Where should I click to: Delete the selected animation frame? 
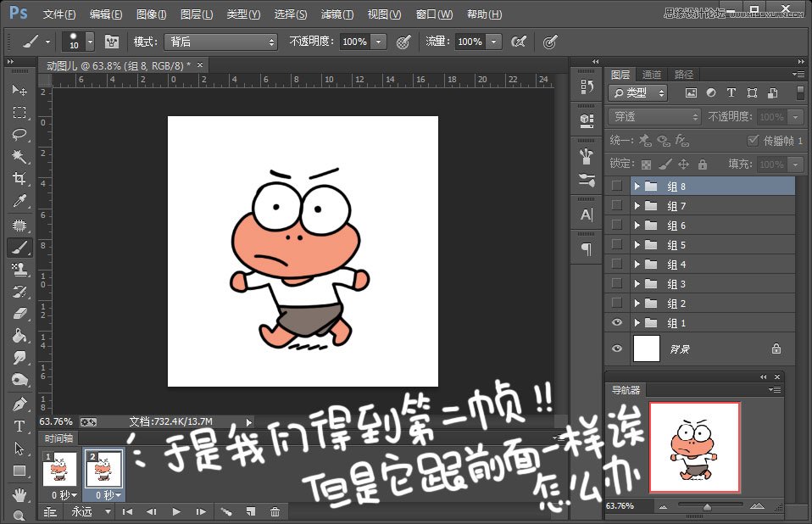(275, 511)
